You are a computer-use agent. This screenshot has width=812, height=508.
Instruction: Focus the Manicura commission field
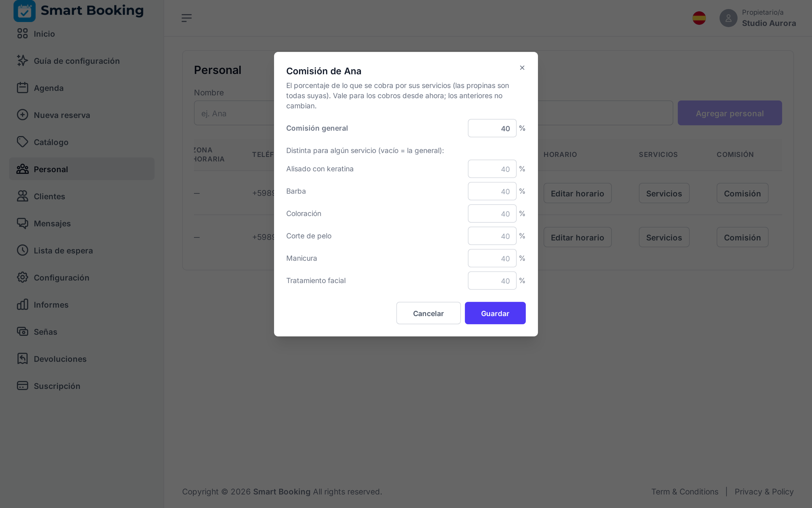pyautogui.click(x=492, y=258)
